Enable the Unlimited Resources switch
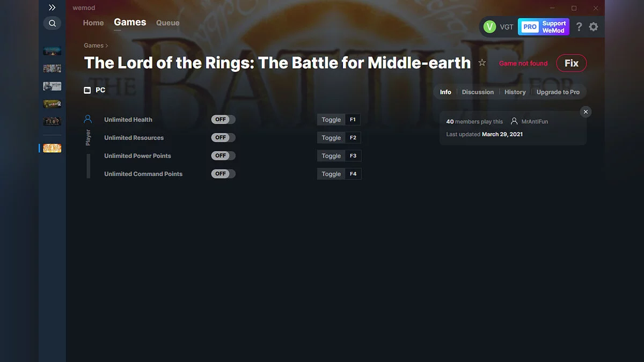This screenshot has height=362, width=644. pos(223,138)
